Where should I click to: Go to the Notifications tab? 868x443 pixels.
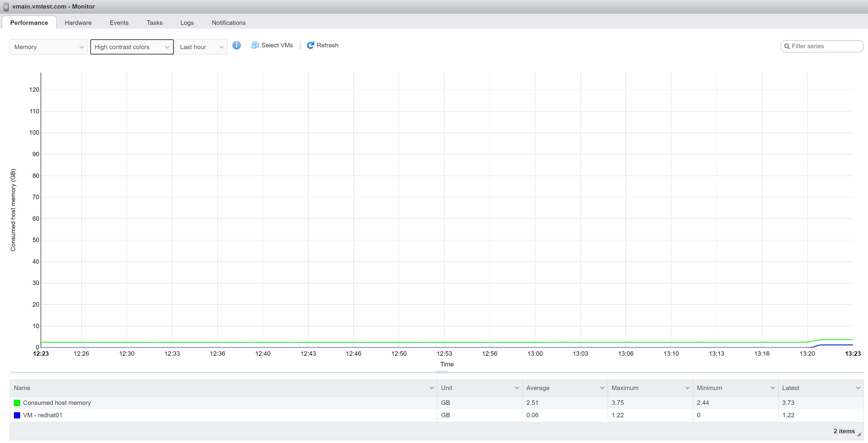point(228,23)
